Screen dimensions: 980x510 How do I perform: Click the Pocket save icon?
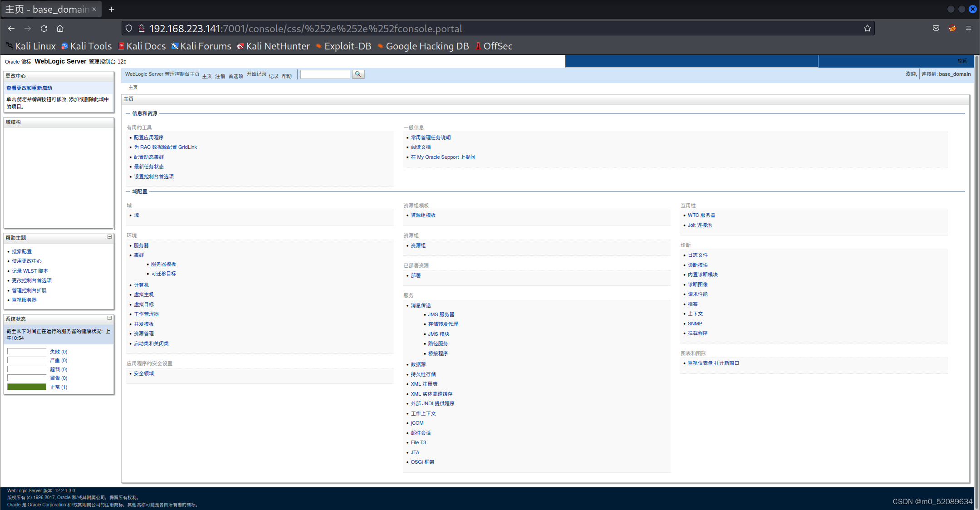point(936,29)
